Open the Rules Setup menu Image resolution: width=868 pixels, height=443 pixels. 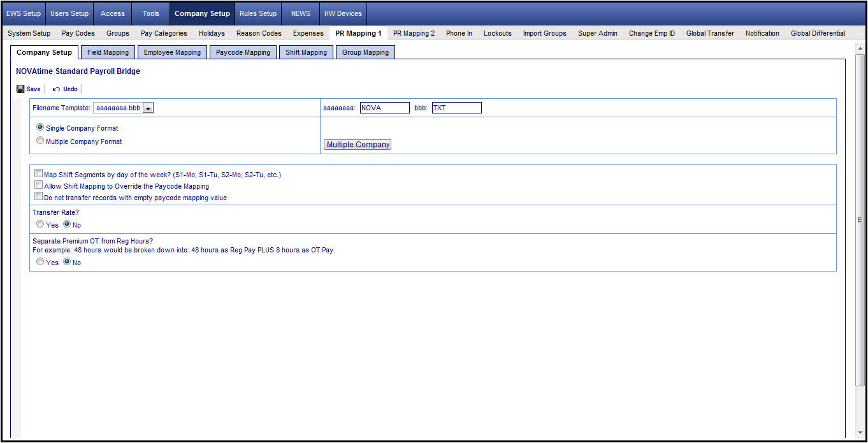(x=258, y=13)
